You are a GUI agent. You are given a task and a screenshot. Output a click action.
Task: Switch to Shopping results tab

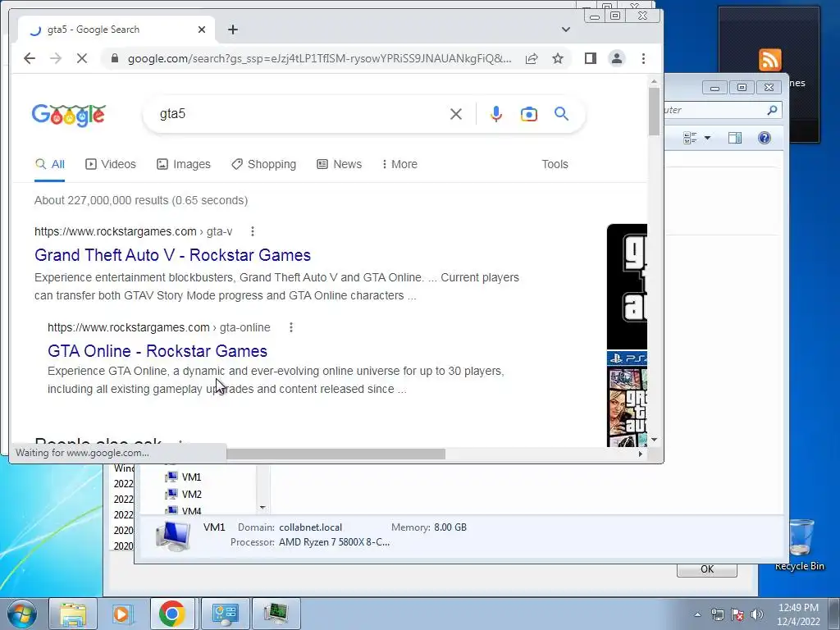263,164
